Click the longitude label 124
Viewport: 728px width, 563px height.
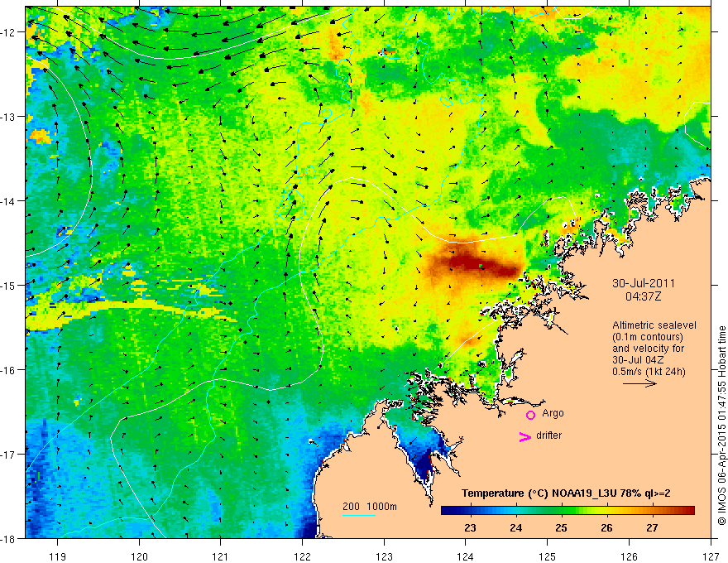[466, 556]
